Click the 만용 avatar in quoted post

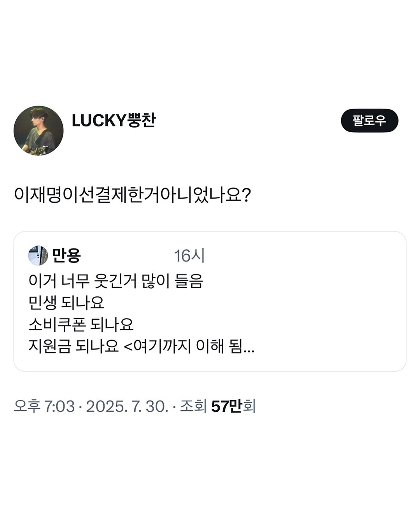(38, 255)
